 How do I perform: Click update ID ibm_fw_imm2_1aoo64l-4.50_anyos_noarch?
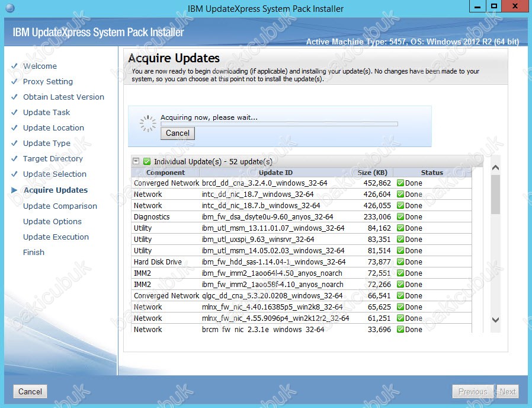(272, 273)
